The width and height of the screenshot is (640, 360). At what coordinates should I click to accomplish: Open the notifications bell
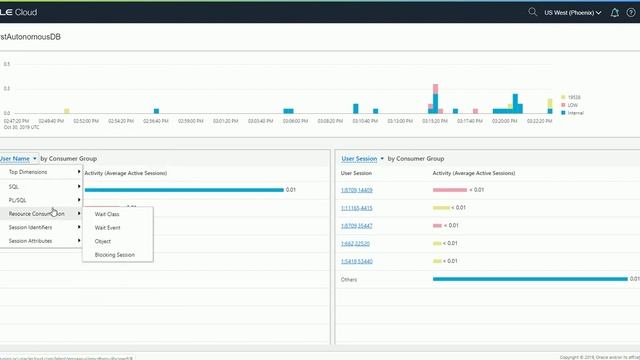click(x=614, y=13)
